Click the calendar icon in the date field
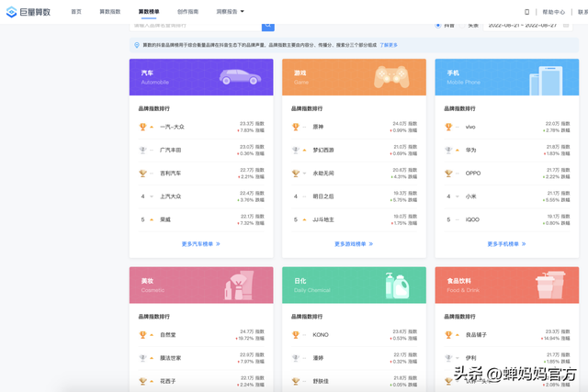The height and width of the screenshot is (392, 588). click(566, 26)
